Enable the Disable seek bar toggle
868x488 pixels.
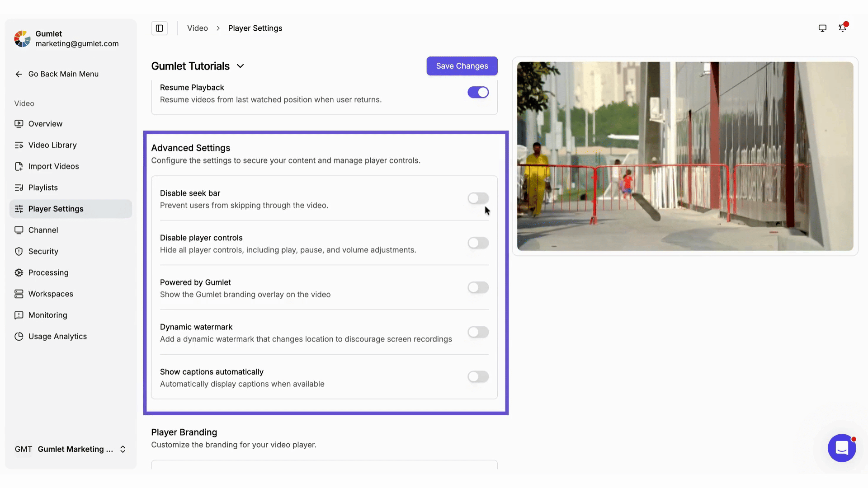pyautogui.click(x=478, y=198)
